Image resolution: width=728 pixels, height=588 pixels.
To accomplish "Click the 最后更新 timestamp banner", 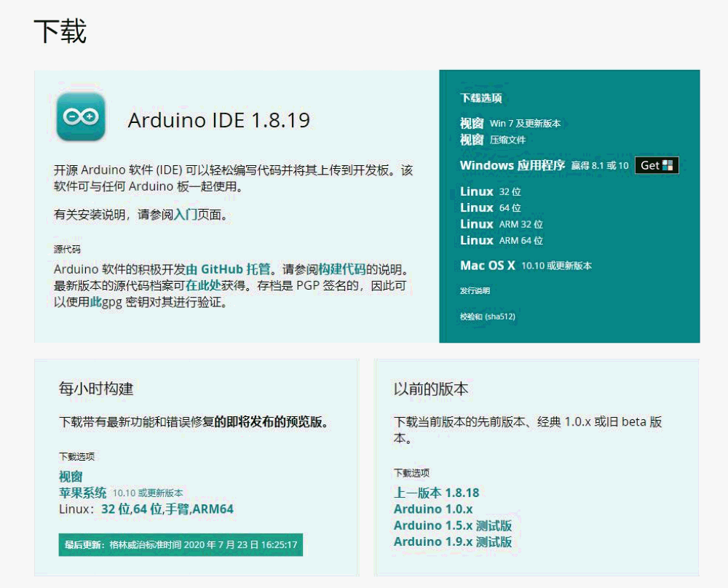I will click(x=181, y=545).
